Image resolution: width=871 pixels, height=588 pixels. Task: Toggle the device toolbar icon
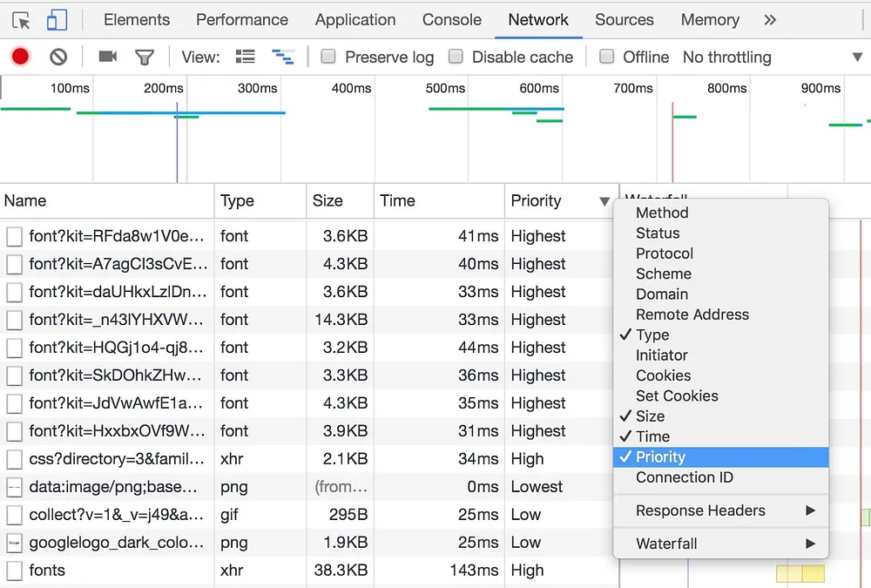click(57, 20)
